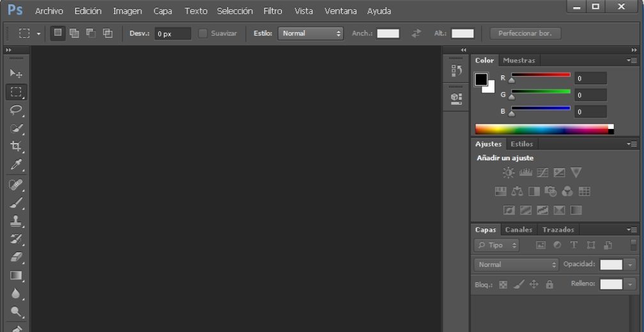Add a Color Lookup adjustment
644x332 pixels.
(x=584, y=192)
